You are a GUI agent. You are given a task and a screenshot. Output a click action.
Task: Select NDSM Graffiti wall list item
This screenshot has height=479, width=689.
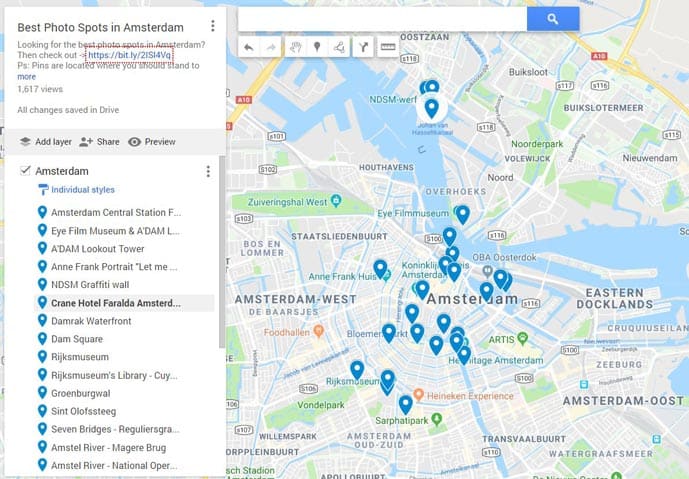[x=124, y=285]
